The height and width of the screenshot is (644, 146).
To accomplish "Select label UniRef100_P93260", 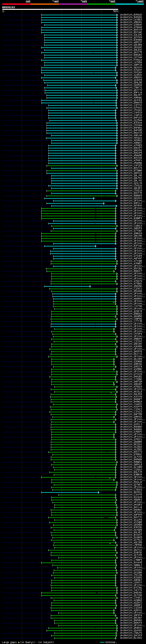I will pos(131,72).
